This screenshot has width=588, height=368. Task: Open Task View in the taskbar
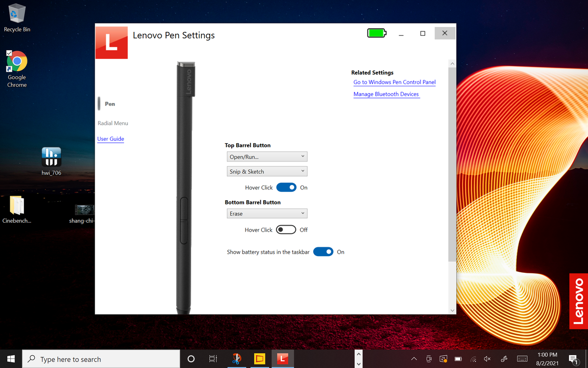(213, 359)
